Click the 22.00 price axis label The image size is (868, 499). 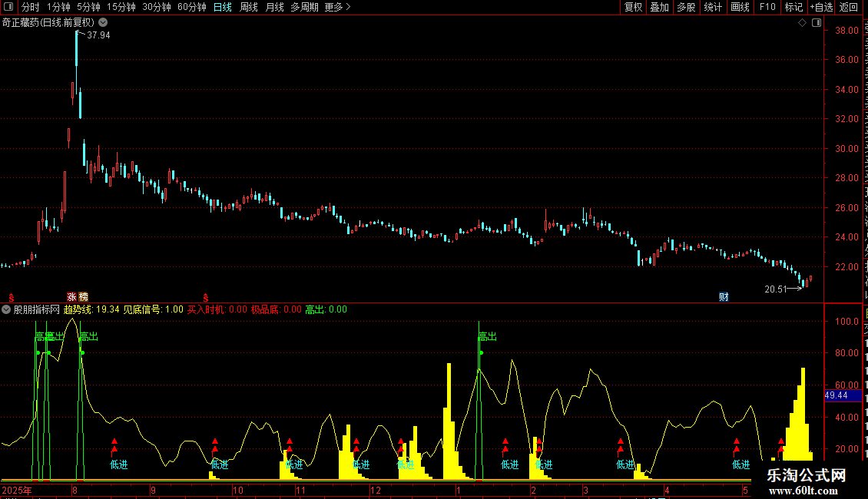[847, 266]
